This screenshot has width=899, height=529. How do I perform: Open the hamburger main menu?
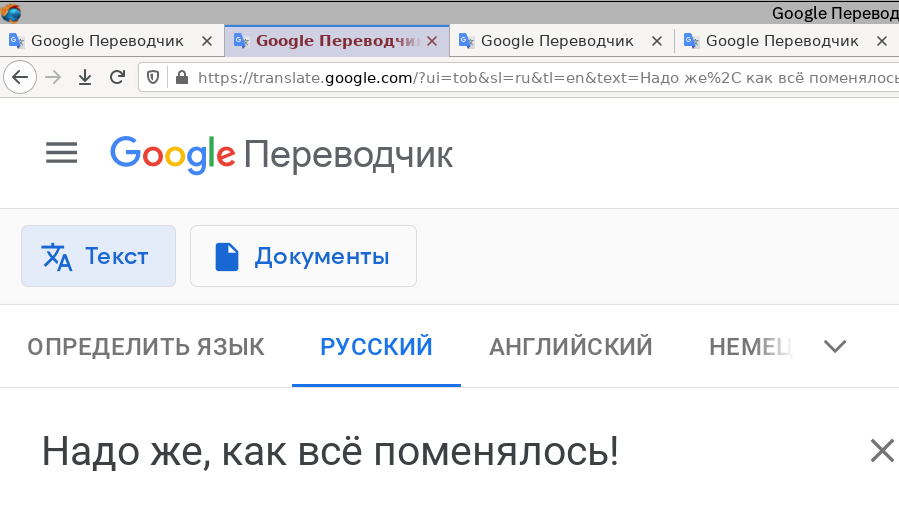click(x=61, y=153)
